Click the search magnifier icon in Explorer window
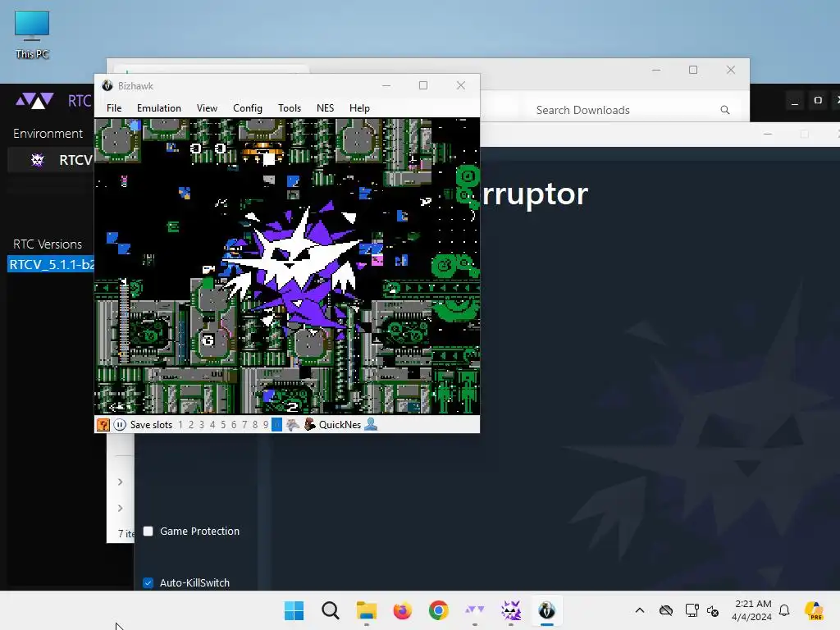 pyautogui.click(x=725, y=110)
